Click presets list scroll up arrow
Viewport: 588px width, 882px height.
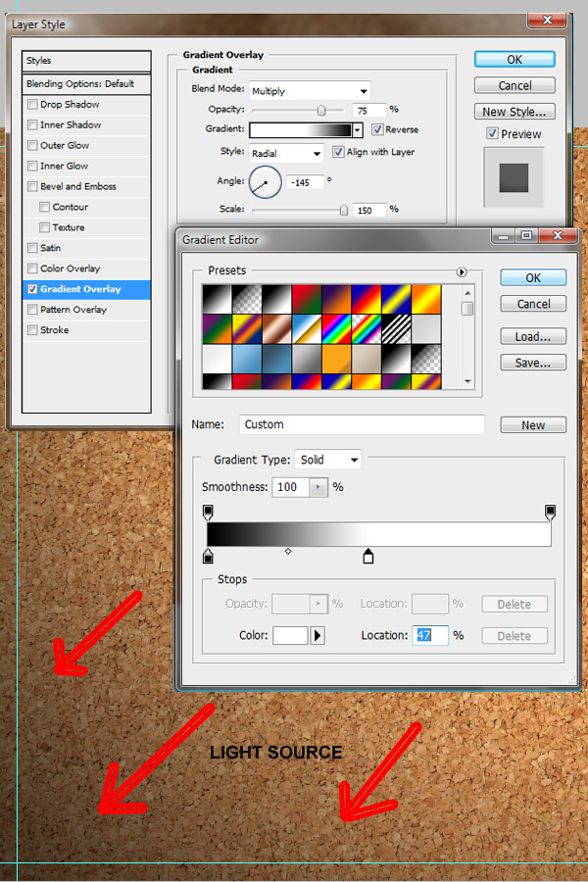pyautogui.click(x=467, y=293)
